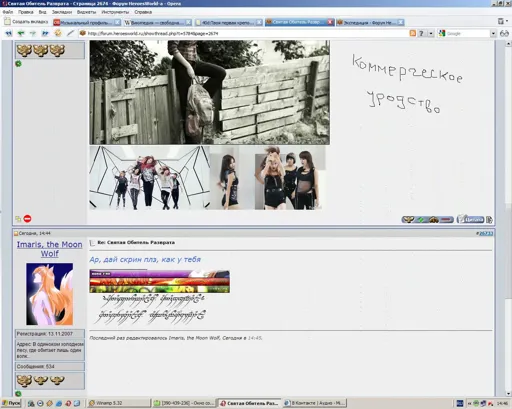This screenshot has width=512, height=409.
Task: Switch to Winamp 5.32 in taskbar
Action: (x=118, y=403)
